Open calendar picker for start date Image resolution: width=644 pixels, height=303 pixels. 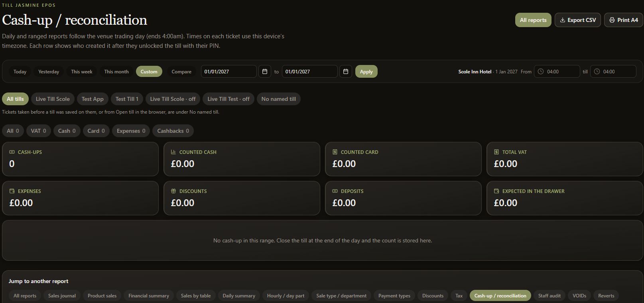pos(265,71)
